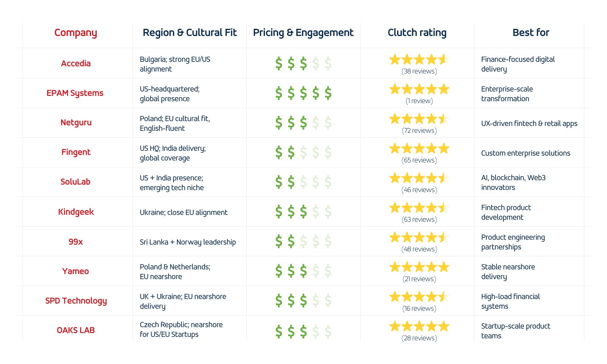Click the fifth dollar sign in EPAM Systems row
This screenshot has width=607, height=364.
(328, 93)
